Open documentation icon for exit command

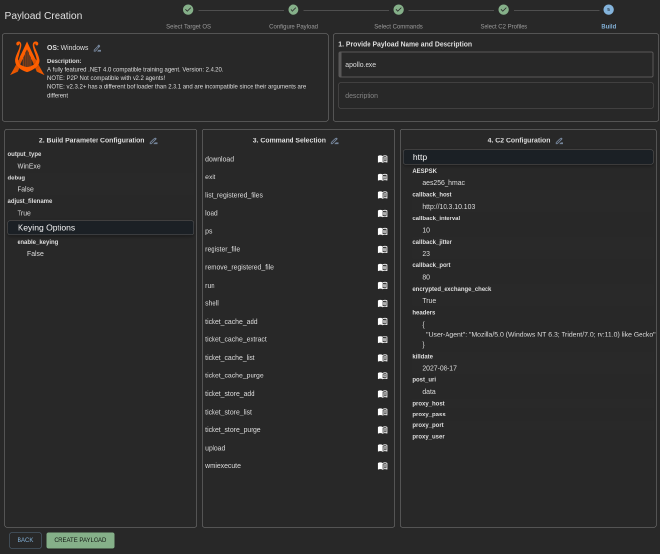[382, 177]
